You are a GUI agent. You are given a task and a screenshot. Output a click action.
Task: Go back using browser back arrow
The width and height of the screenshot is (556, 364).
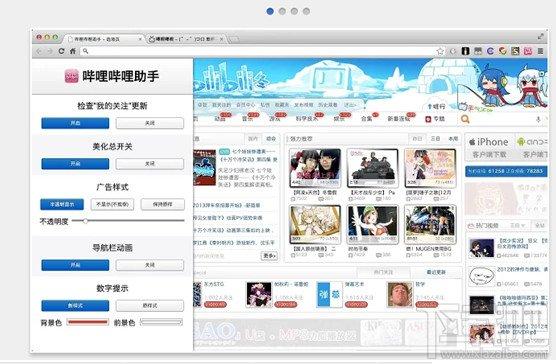39,51
